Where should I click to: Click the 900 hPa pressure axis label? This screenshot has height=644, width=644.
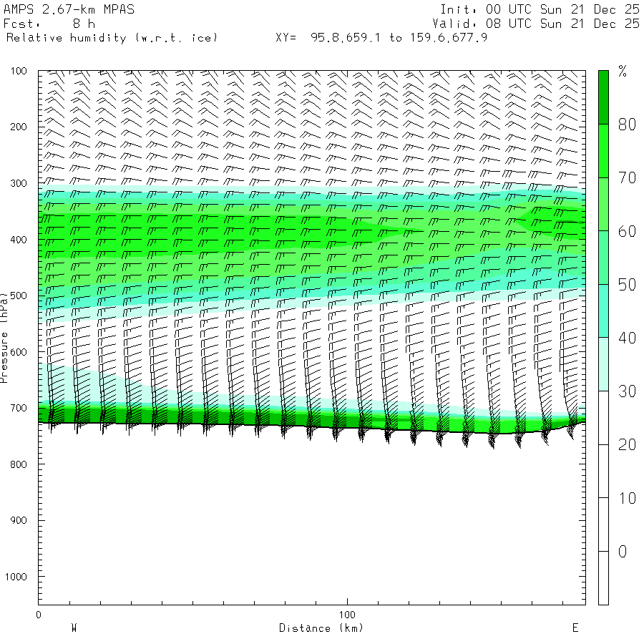[x=19, y=520]
